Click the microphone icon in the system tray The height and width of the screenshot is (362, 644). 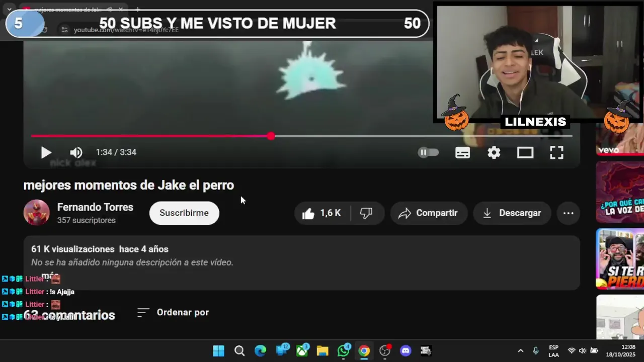tap(536, 351)
